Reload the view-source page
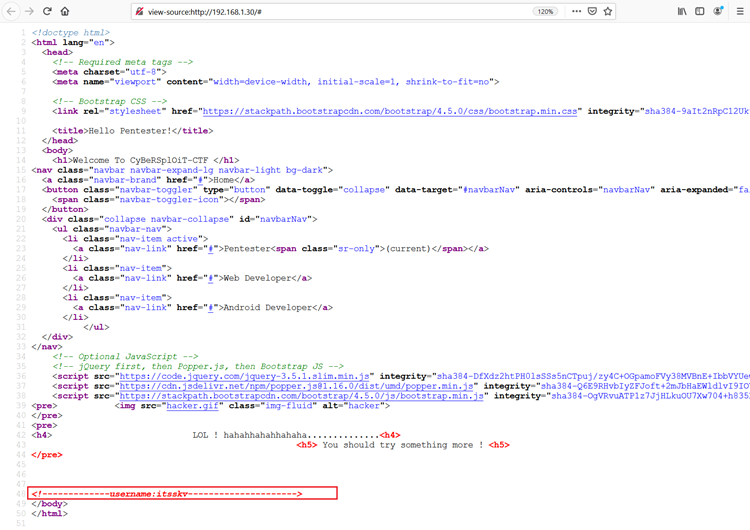The height and width of the screenshot is (530, 750). (46, 12)
